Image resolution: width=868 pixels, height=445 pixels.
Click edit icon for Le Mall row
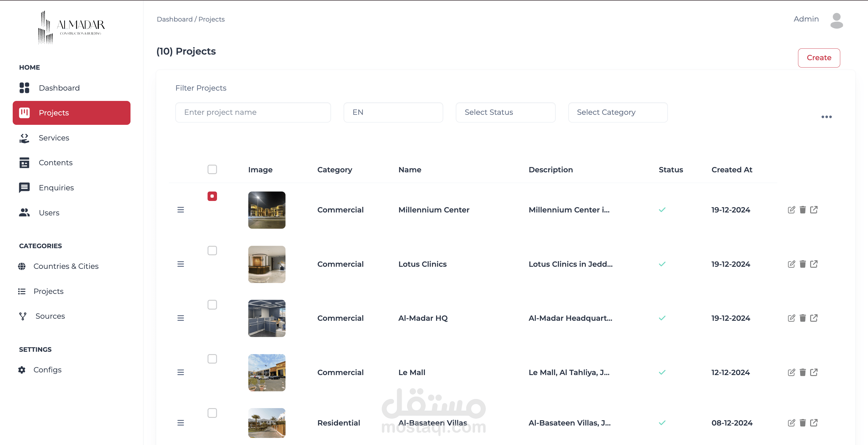[x=791, y=372]
